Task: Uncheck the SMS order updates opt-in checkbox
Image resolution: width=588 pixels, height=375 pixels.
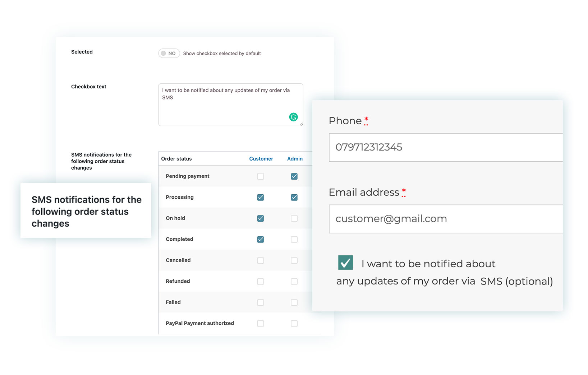Action: [x=345, y=263]
